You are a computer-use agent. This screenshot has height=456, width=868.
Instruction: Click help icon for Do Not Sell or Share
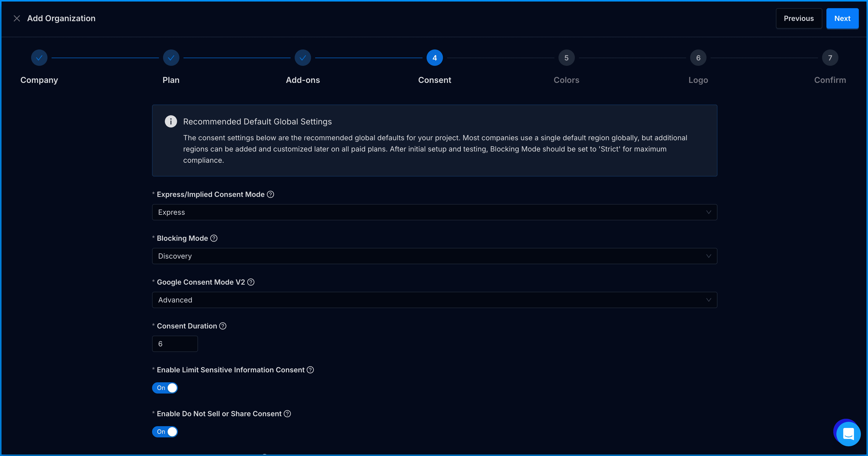point(287,414)
